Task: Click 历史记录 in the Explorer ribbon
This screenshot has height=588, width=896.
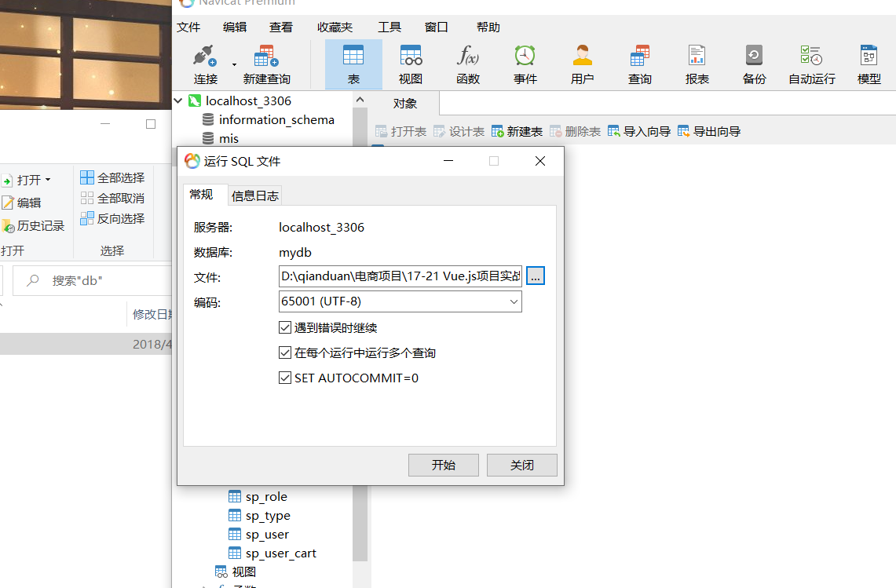Action: [32, 226]
